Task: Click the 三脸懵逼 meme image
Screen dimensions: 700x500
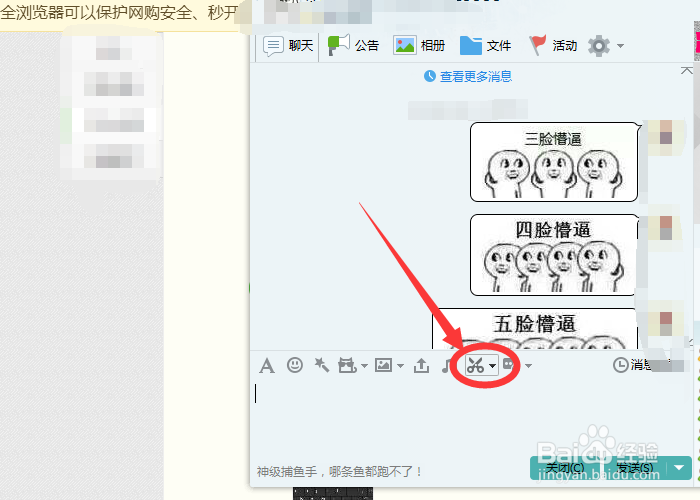Action: 554,162
